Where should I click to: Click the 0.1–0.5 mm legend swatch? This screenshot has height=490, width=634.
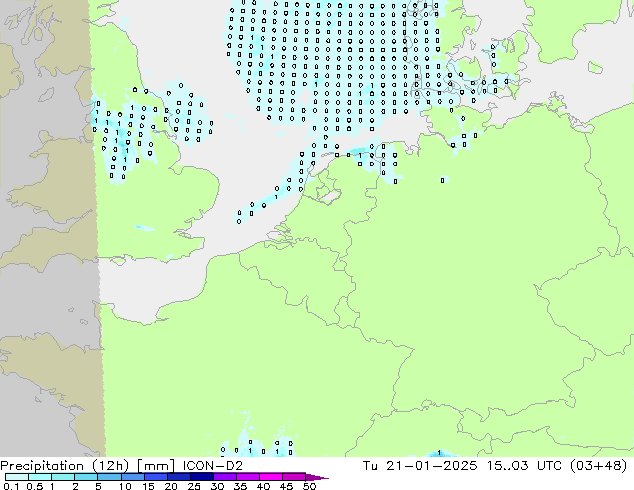tap(17, 477)
